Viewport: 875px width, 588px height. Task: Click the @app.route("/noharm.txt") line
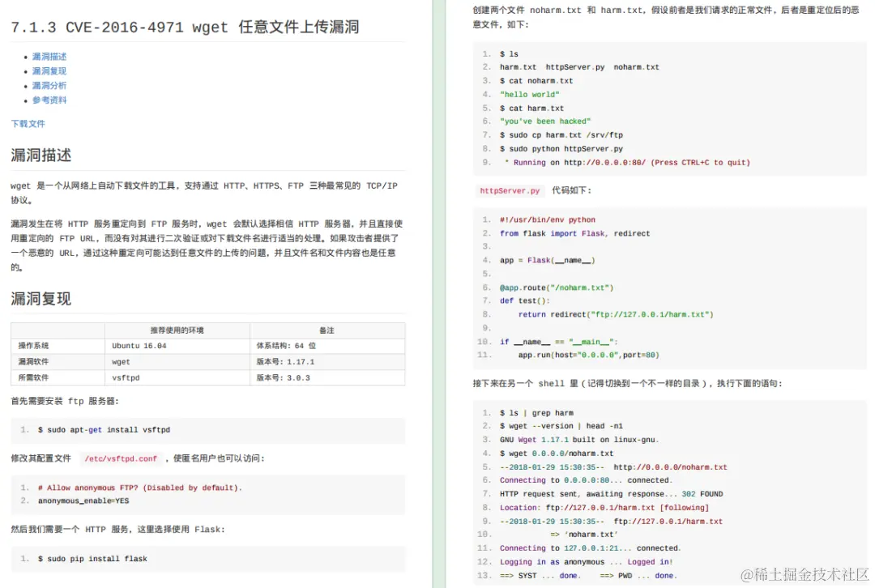(557, 288)
